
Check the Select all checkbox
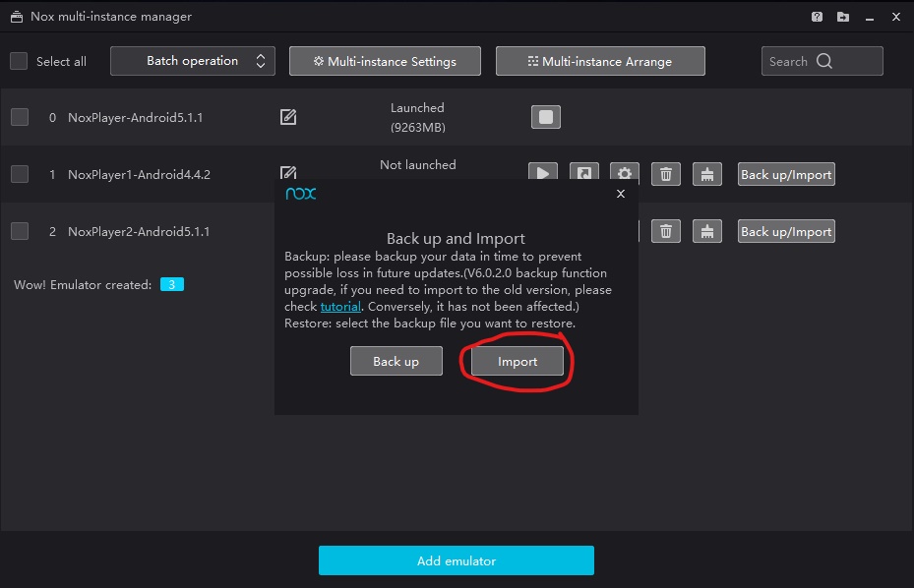pyautogui.click(x=19, y=61)
